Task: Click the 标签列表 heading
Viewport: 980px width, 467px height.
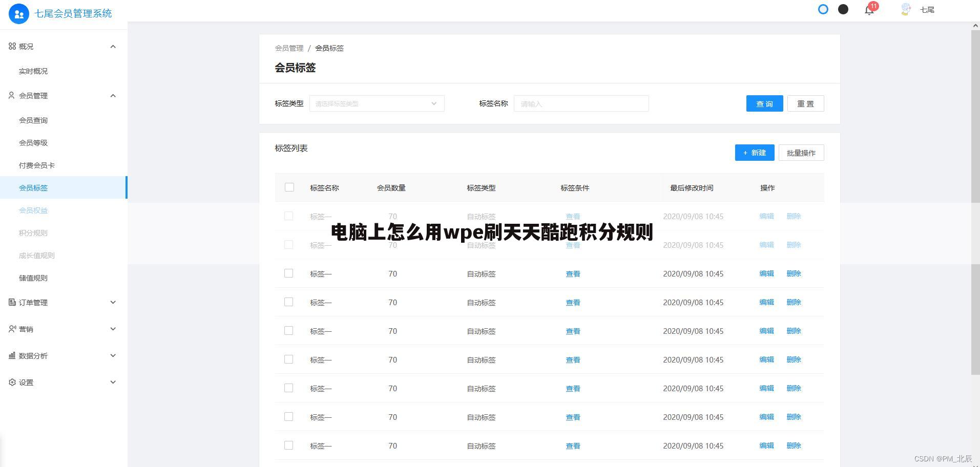Action: [x=291, y=148]
